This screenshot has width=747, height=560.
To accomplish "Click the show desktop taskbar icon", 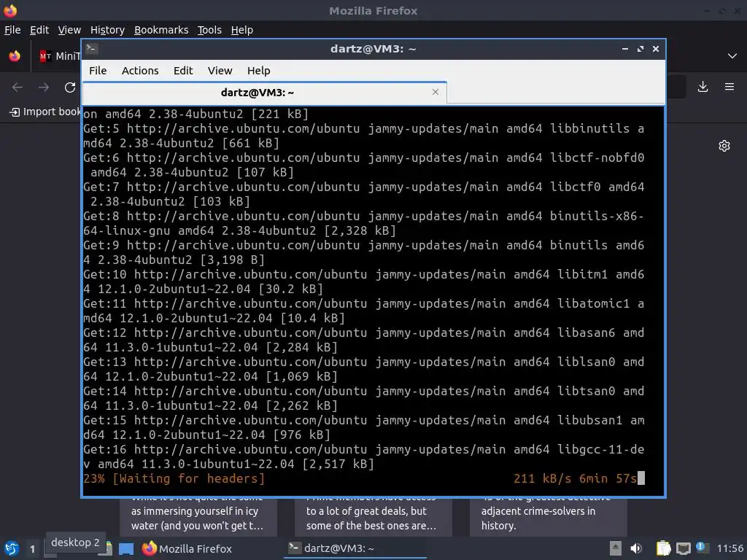I will 126,548.
